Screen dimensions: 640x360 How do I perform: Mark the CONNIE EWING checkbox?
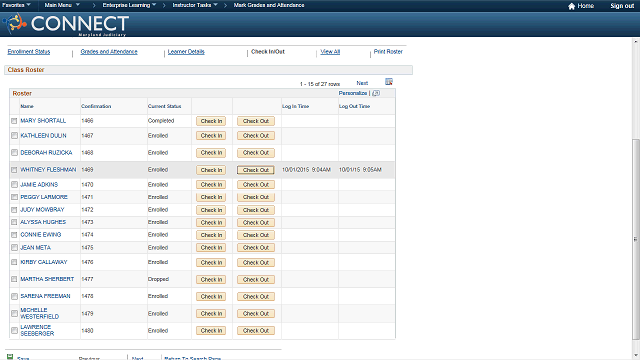[14, 235]
